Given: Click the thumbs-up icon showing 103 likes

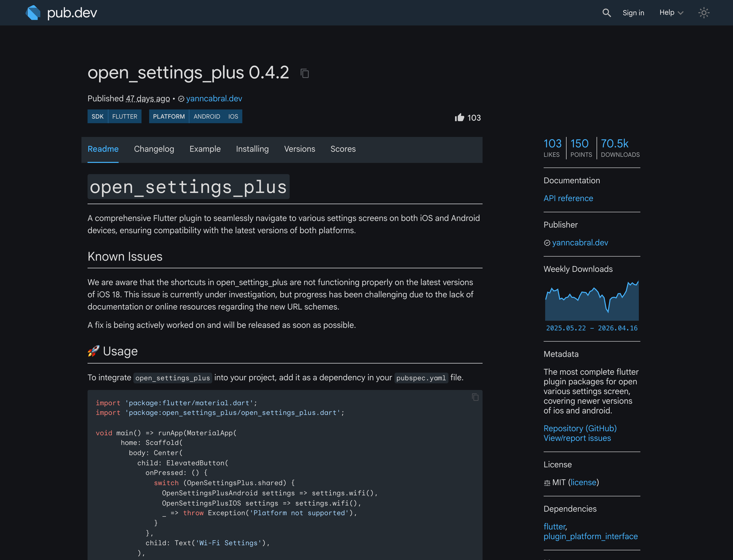Looking at the screenshot, I should (x=460, y=117).
